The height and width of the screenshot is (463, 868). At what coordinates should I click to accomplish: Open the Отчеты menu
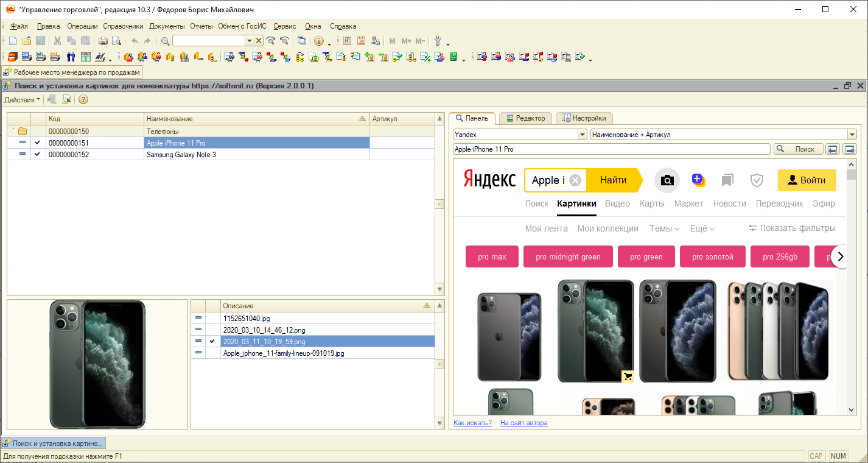[x=201, y=26]
